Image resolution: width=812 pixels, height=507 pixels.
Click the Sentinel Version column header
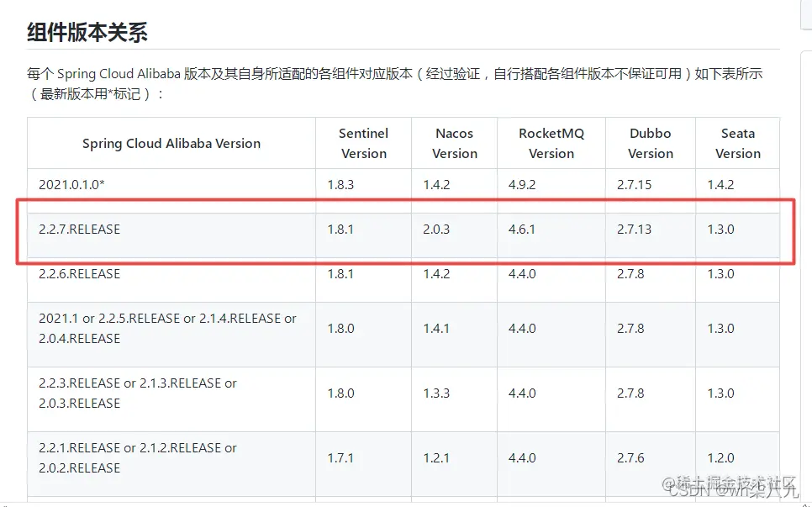point(363,144)
